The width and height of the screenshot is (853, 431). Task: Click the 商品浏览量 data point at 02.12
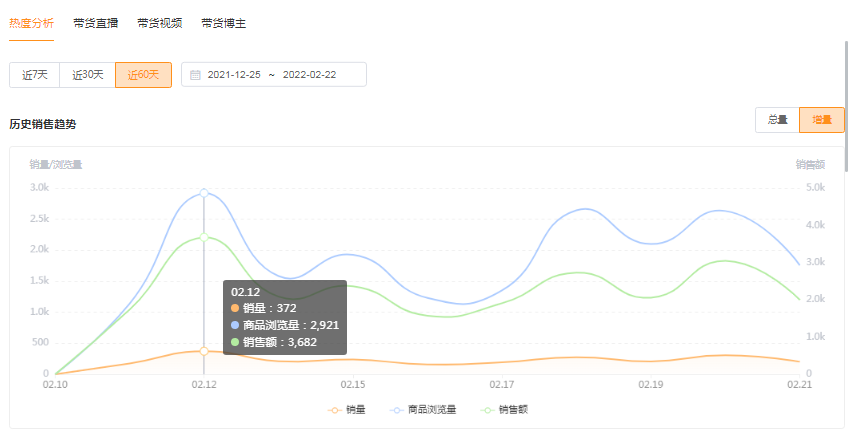point(204,192)
